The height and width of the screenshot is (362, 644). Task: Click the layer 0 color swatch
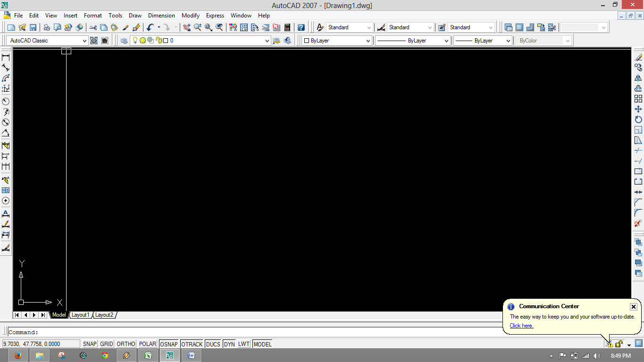pyautogui.click(x=166, y=41)
